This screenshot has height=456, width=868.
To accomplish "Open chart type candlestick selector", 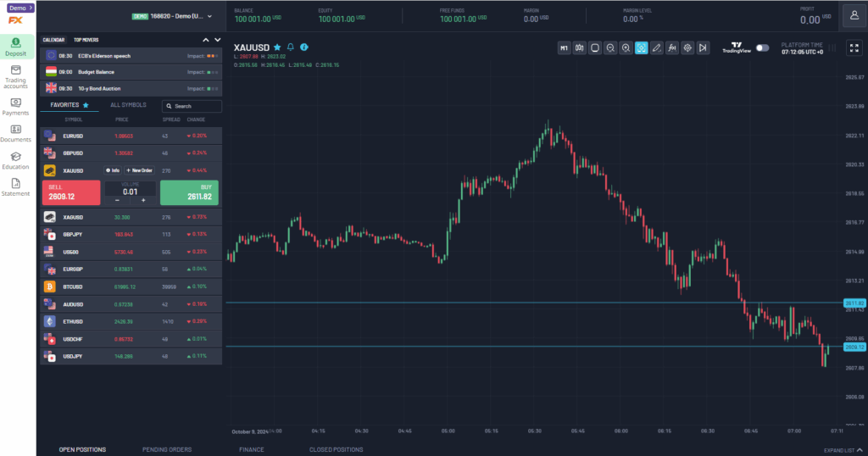I will click(x=580, y=48).
